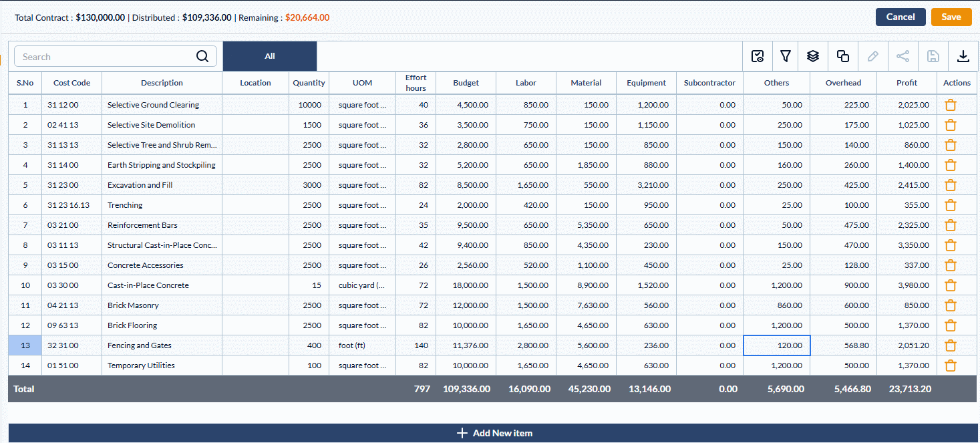This screenshot has width=980, height=443.
Task: Click the floppy disk save icon
Action: click(933, 57)
